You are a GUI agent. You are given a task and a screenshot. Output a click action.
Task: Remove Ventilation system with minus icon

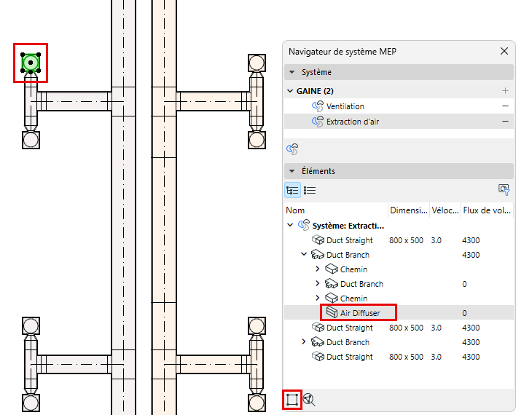pos(505,106)
